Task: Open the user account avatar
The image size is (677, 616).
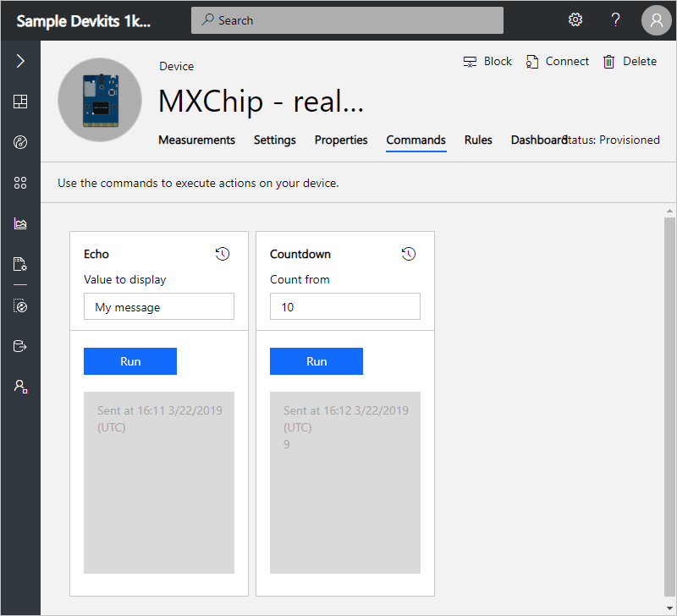Action: pos(657,20)
